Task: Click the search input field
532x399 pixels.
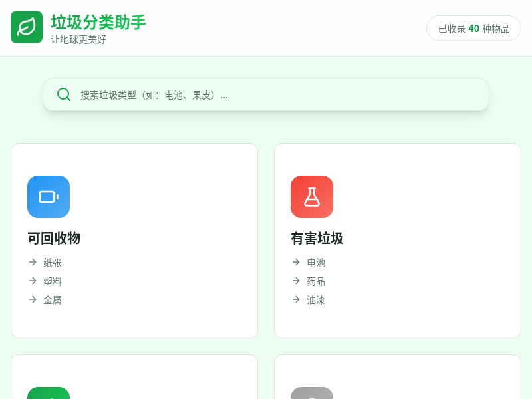Action: (266, 94)
